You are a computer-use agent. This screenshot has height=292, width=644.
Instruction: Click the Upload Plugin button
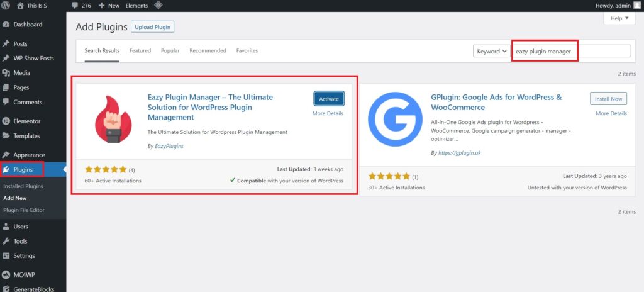pos(153,27)
